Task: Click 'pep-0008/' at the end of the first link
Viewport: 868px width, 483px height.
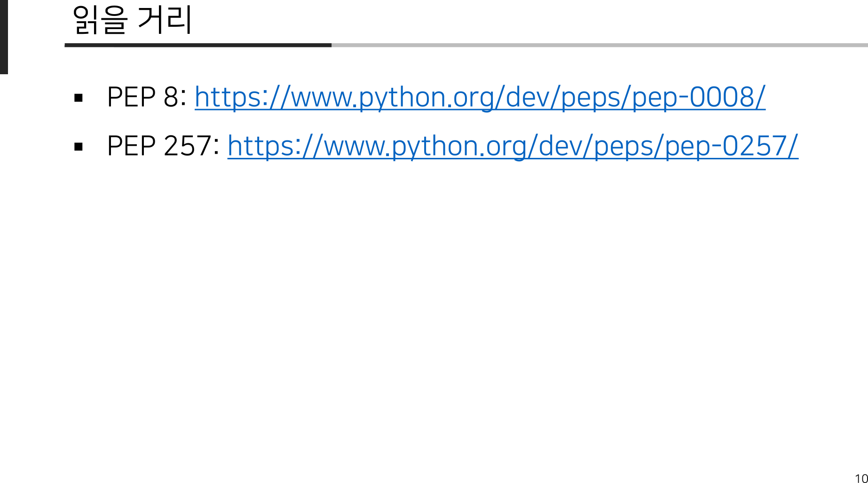Action: 698,97
